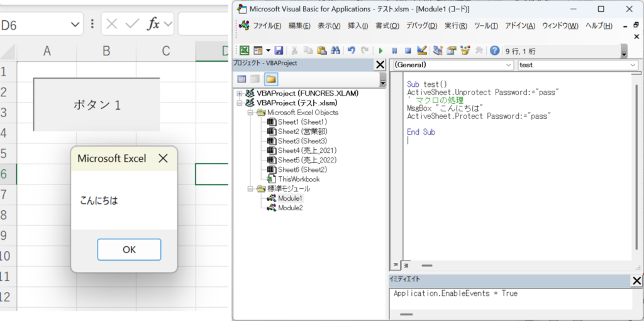Select Module1 in project tree
The height and width of the screenshot is (321, 644).
pyautogui.click(x=291, y=198)
